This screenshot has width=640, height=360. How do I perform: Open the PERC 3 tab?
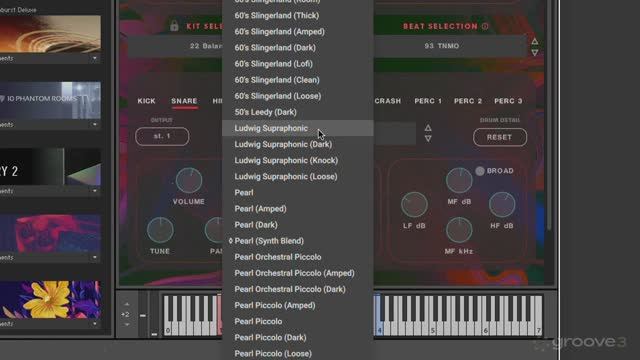(x=508, y=101)
